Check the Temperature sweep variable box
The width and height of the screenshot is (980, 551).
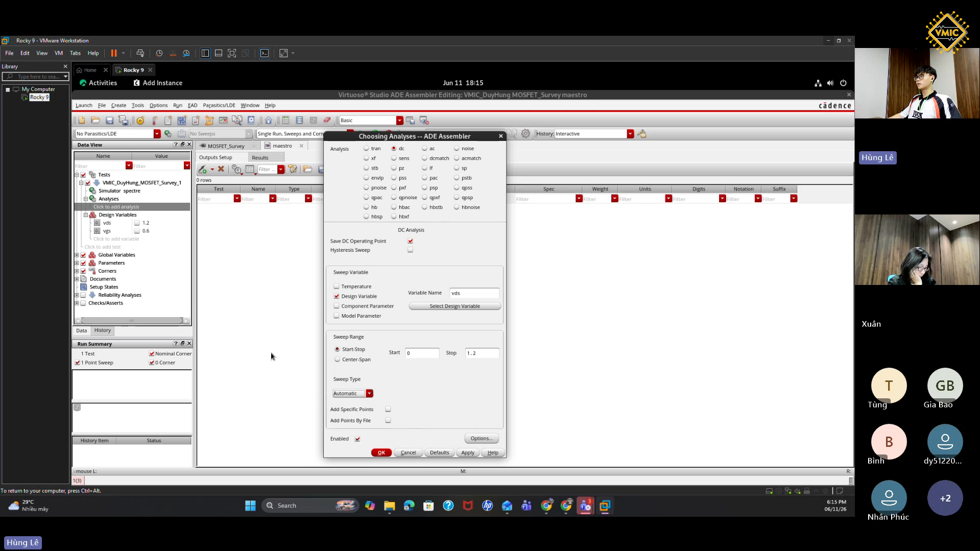click(337, 286)
